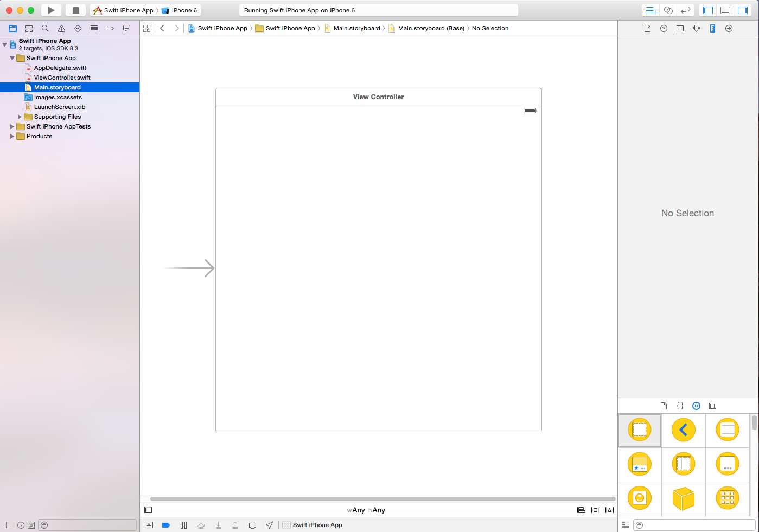Show the Attributes inspector tab
This screenshot has height=532, width=759.
696,28
